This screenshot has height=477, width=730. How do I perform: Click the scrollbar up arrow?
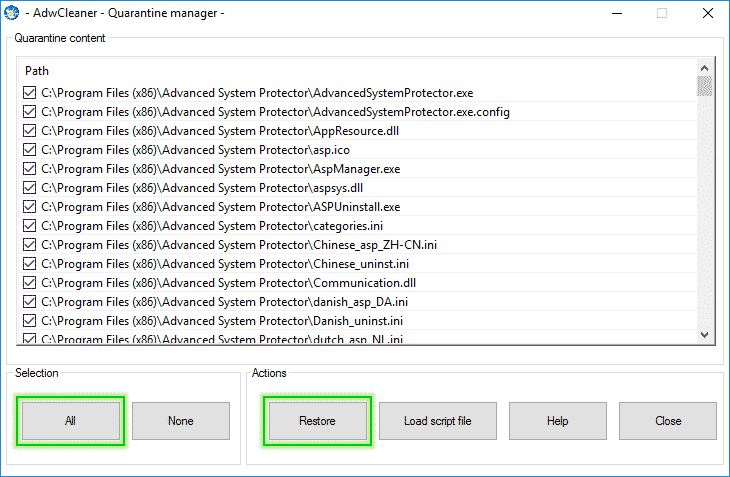click(704, 69)
